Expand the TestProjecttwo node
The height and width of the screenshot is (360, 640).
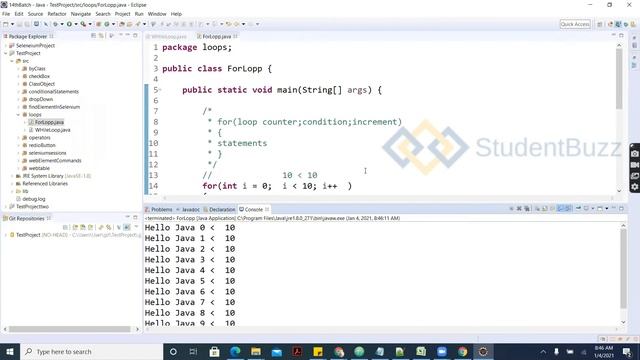tap(6, 207)
